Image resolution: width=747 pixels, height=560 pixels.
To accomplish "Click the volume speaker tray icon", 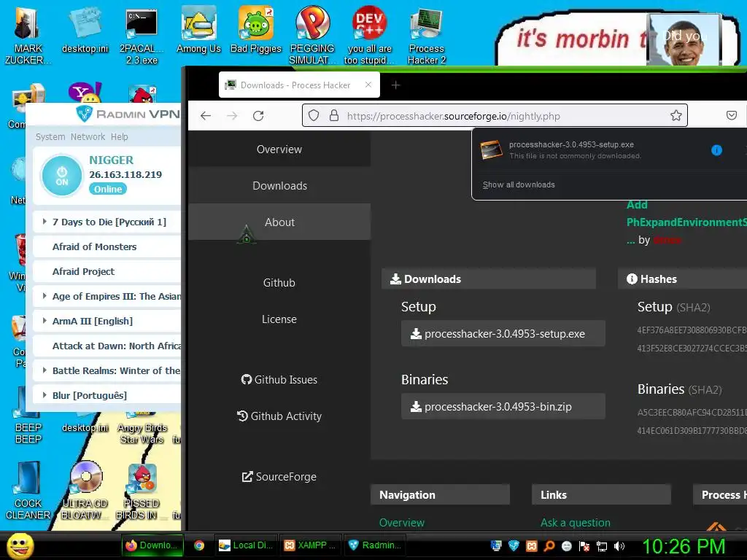I will pyautogui.click(x=619, y=546).
